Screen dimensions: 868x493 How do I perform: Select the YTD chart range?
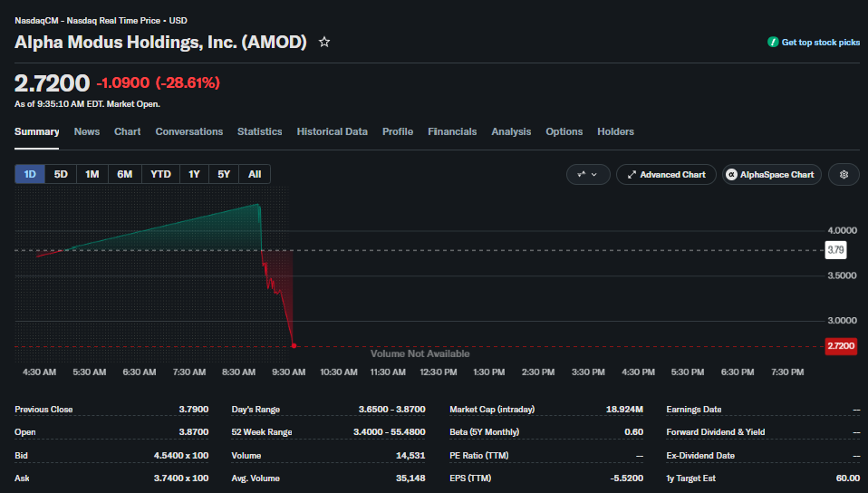(160, 174)
